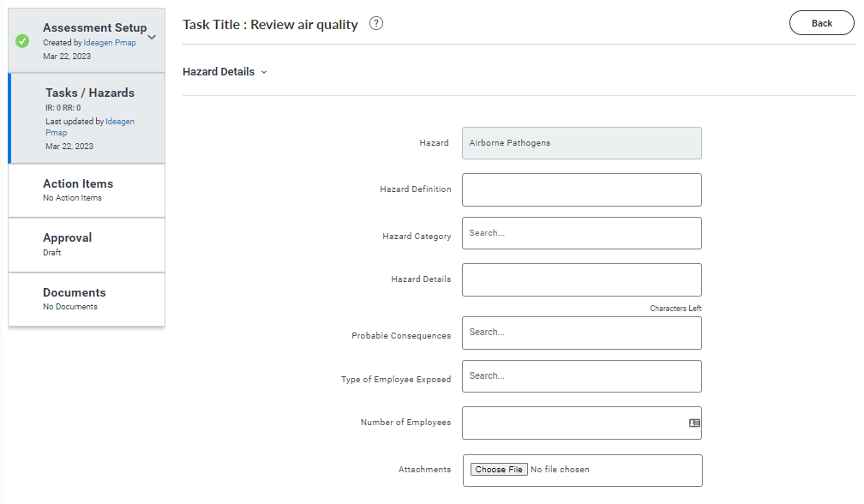This screenshot has height=504, width=864.
Task: Open the Type of Employee Exposed dropdown
Action: 581,376
